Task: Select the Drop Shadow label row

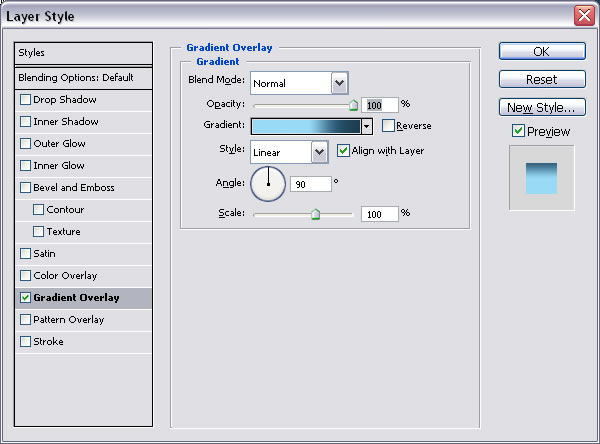Action: [x=83, y=100]
